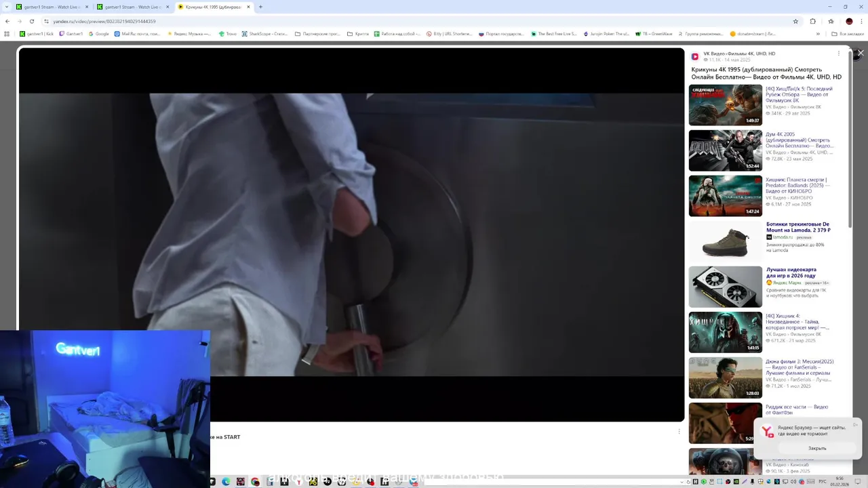Open the Хищник 5 Последний Рубеж thumbnail
868x488 pixels.
tap(726, 105)
